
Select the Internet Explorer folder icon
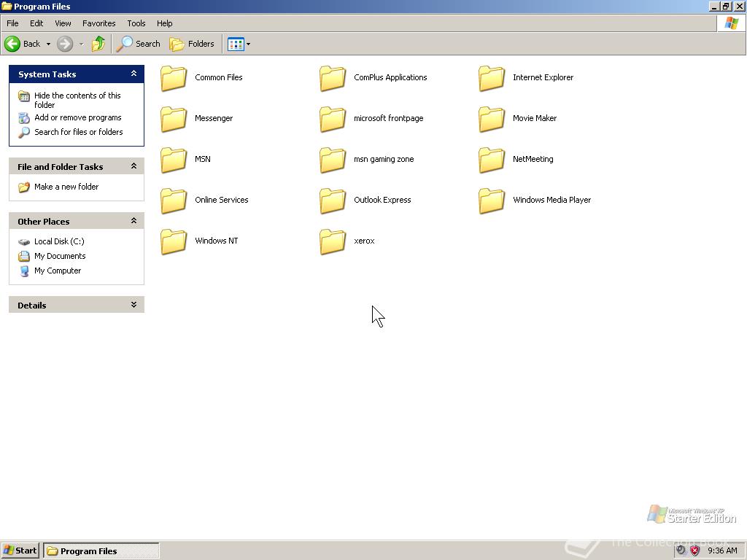[x=492, y=78]
